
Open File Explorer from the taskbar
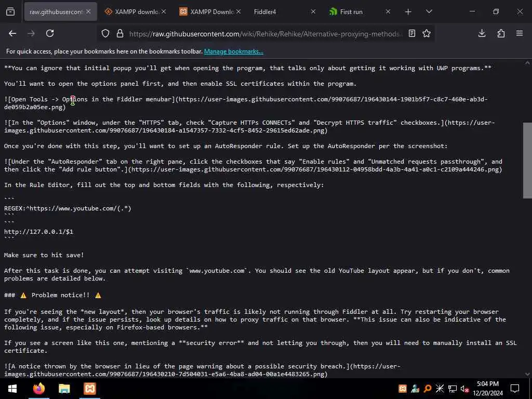click(x=64, y=389)
